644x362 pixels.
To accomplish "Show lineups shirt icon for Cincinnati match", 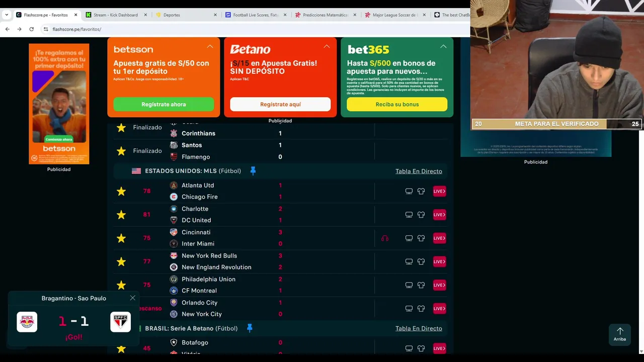I will point(421,238).
